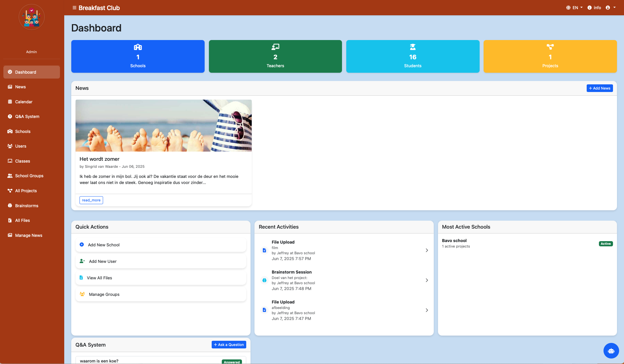Open the EN language dropdown

(574, 8)
